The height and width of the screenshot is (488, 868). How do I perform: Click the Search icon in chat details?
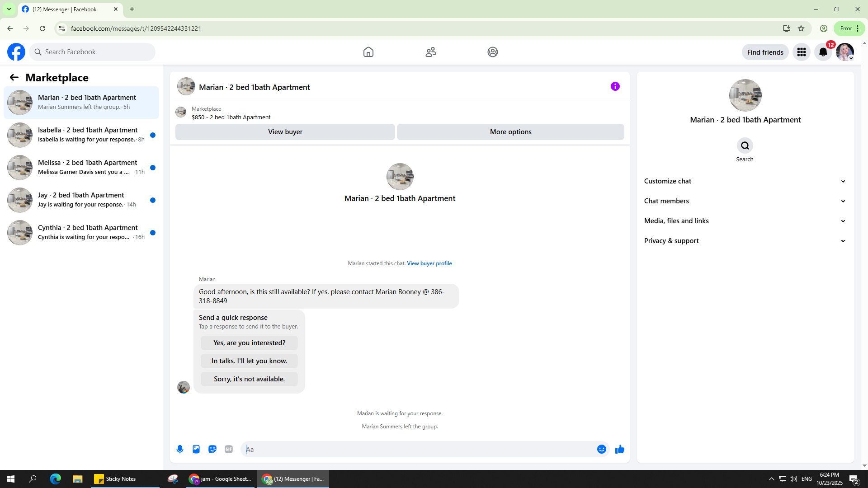point(745,146)
